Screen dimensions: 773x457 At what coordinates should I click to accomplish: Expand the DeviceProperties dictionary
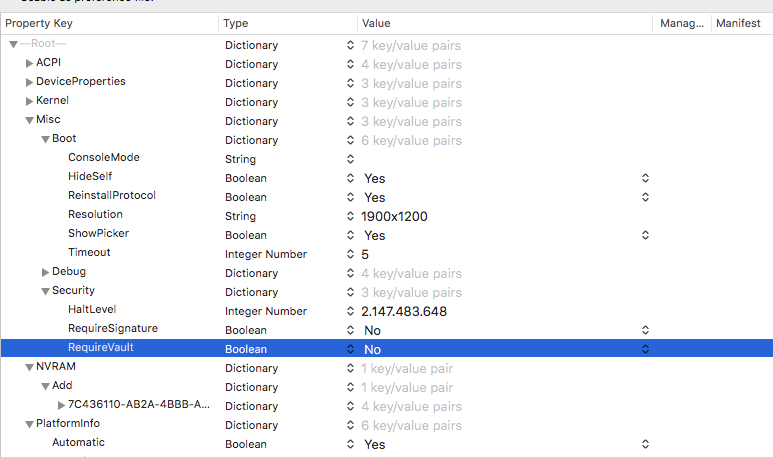click(30, 82)
